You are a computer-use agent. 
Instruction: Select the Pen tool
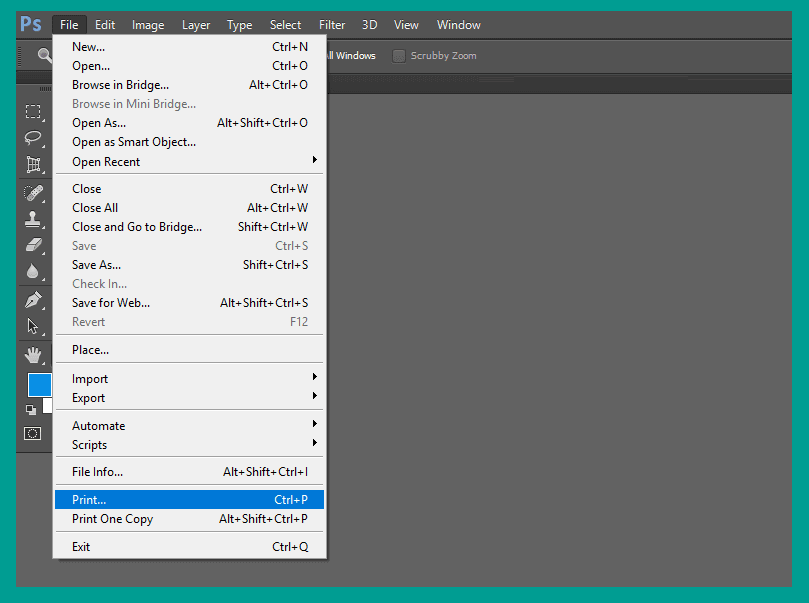34,300
